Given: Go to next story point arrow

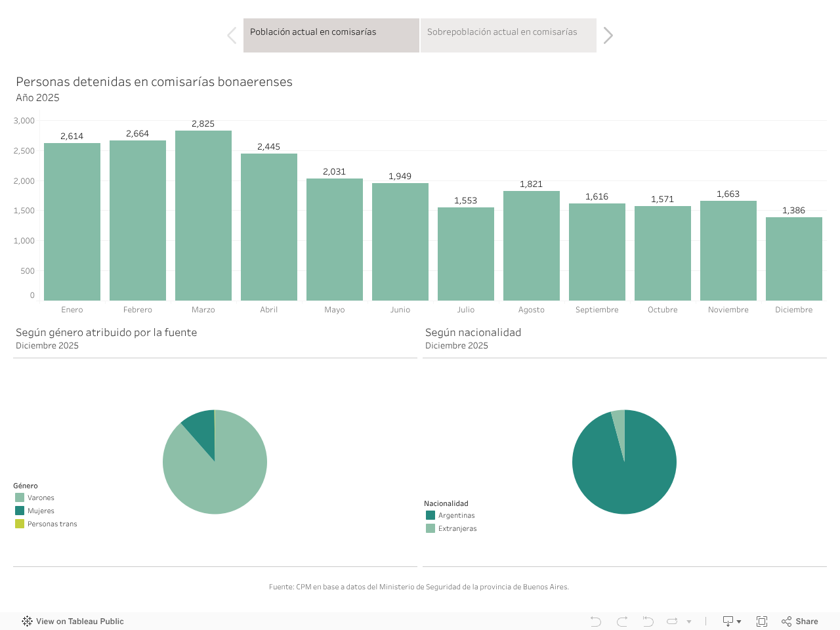Looking at the screenshot, I should [608, 35].
